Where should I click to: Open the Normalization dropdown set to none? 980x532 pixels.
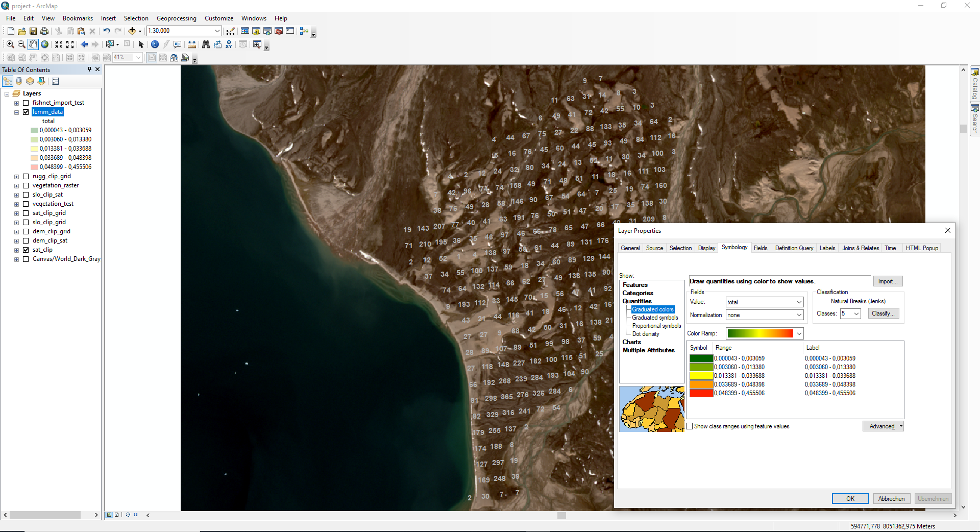(799, 315)
